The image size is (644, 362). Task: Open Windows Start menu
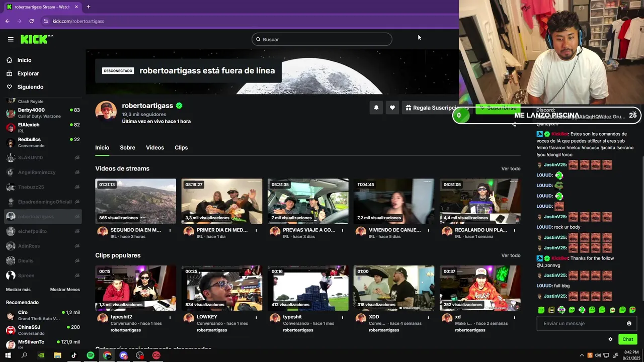(x=8, y=355)
